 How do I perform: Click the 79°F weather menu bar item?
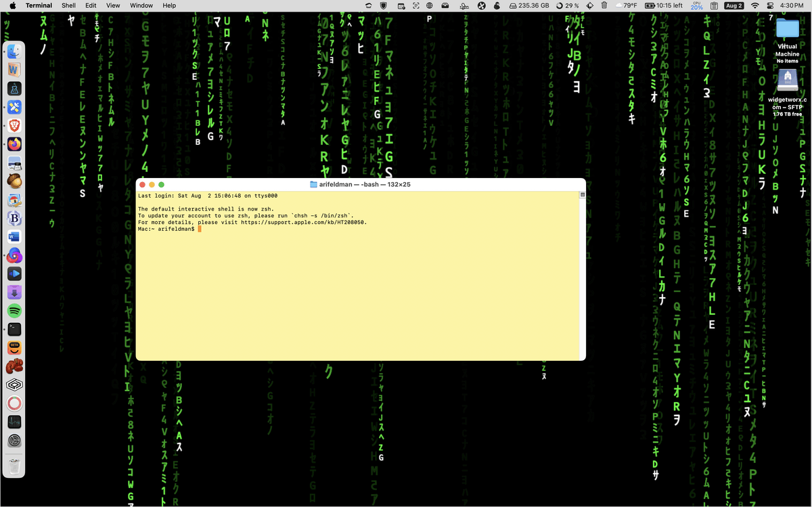(626, 5)
